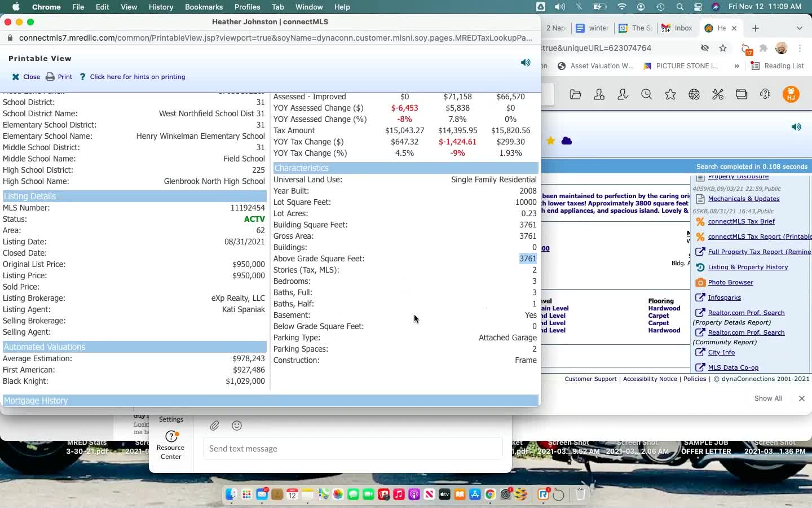Open PICTURE STONE bookmark
Viewport: 812px width, 508px height.
coord(681,66)
